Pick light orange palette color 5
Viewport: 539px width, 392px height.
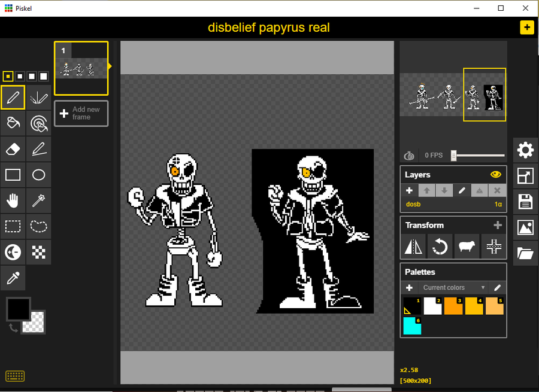(x=495, y=306)
